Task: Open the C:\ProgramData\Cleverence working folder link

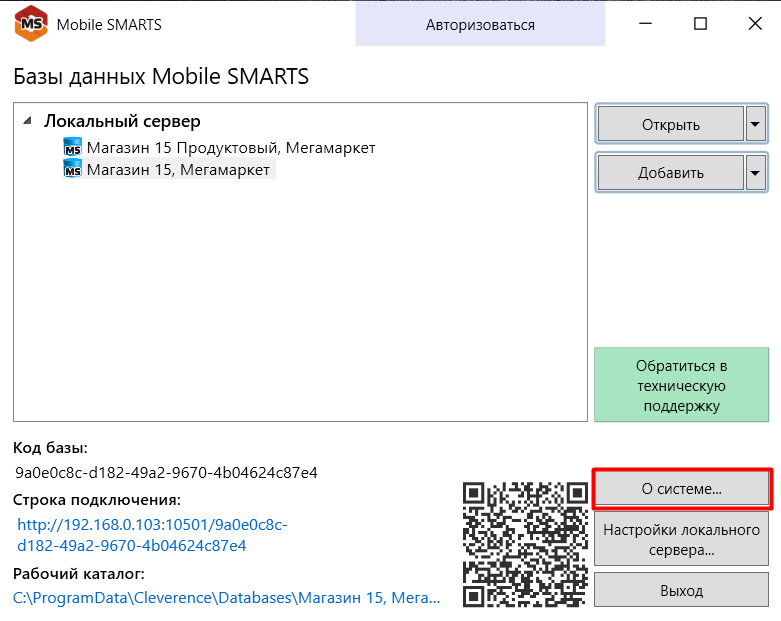Action: (x=227, y=597)
